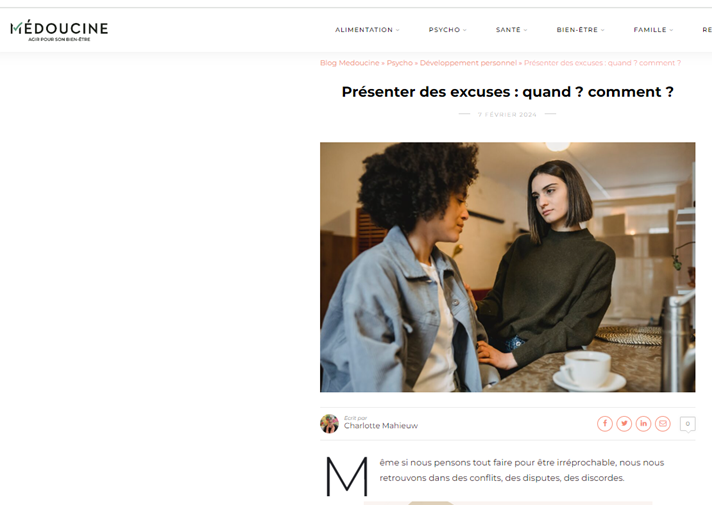Open Blog Medoucine breadcrumb link

pos(350,63)
